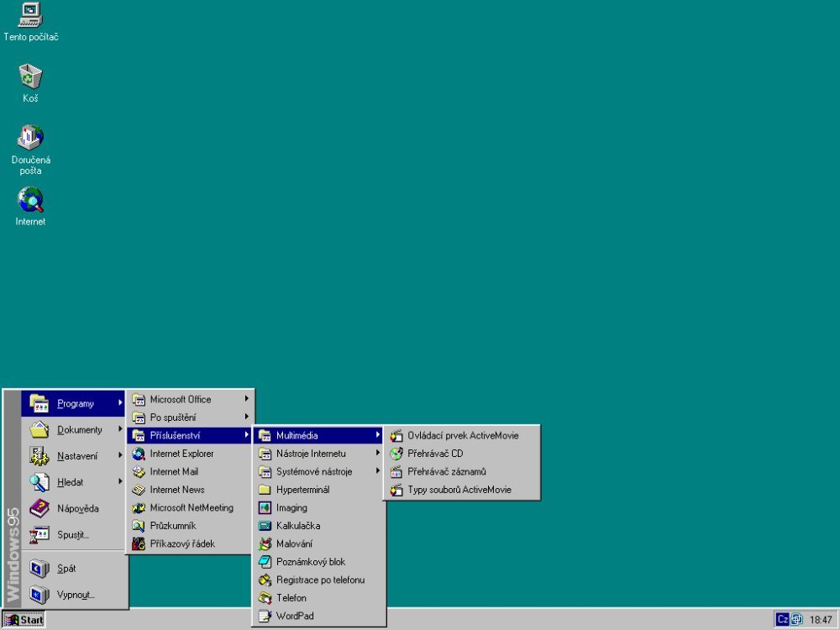Viewport: 840px width, 630px height.
Task: Launch Imaging from Příslušenství
Action: pos(318,508)
